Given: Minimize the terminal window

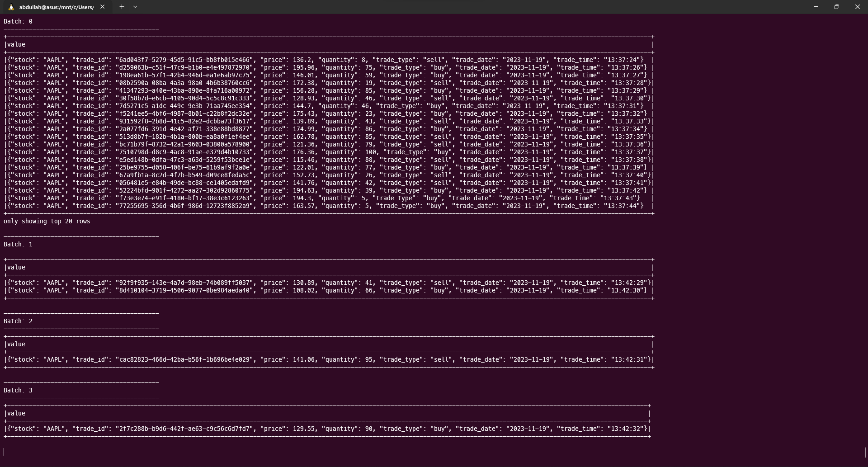Looking at the screenshot, I should click(816, 7).
